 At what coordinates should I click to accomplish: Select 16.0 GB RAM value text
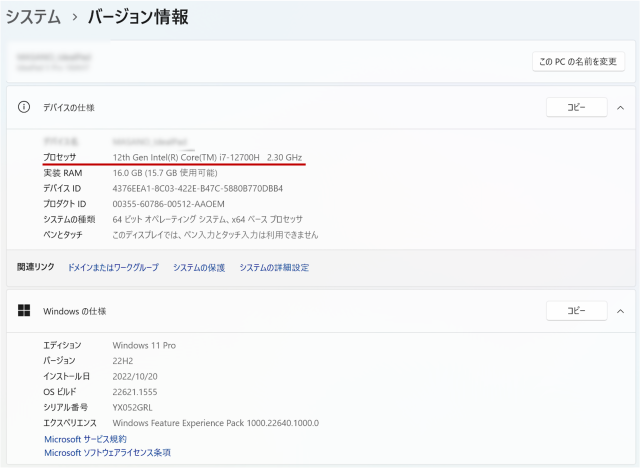[165, 173]
